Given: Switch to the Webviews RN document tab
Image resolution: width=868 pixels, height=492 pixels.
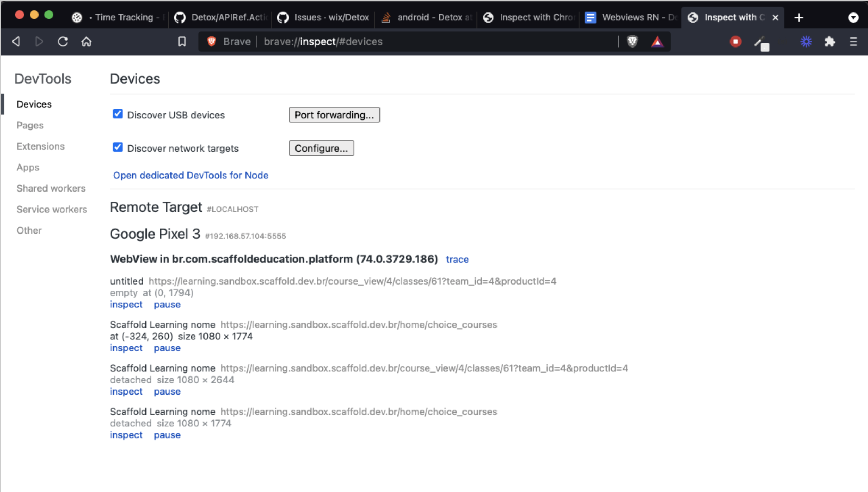Looking at the screenshot, I should tap(631, 17).
